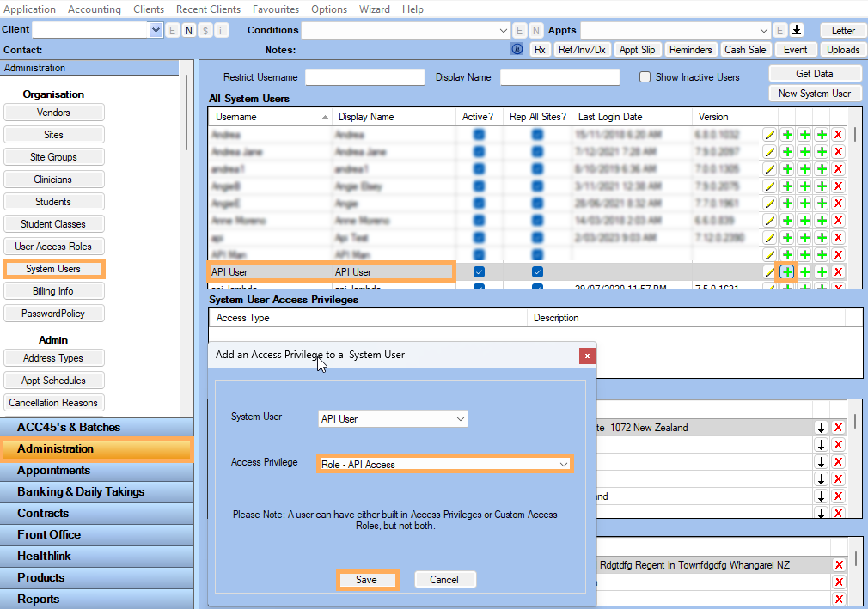Click the down arrow icon on New Zealand row
Screen dimensions: 868x609
[821, 428]
